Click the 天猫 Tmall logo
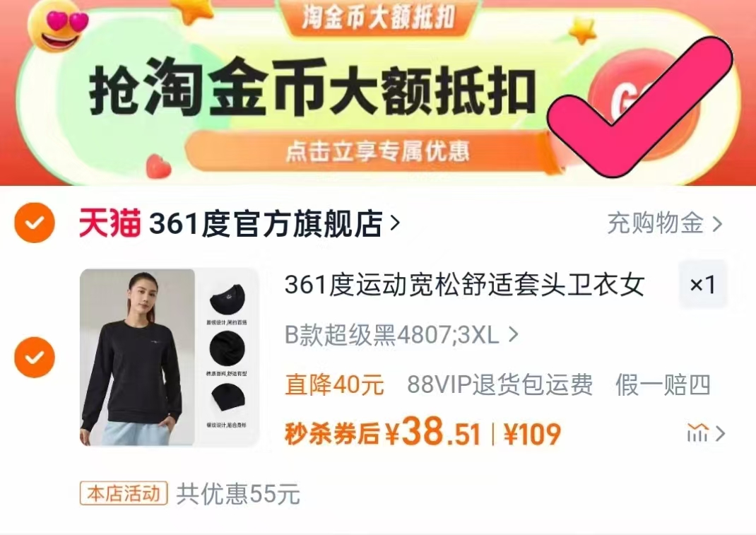Image resolution: width=756 pixels, height=535 pixels. pyautogui.click(x=110, y=223)
